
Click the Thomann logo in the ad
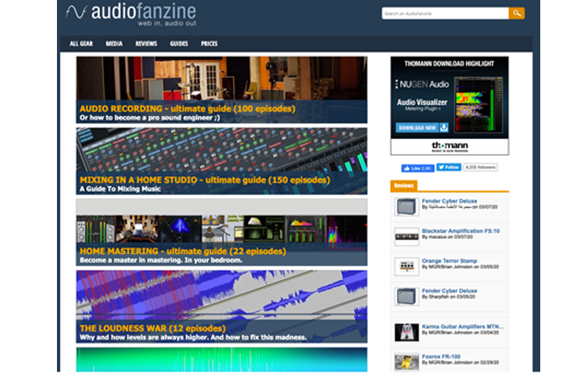coord(450,147)
